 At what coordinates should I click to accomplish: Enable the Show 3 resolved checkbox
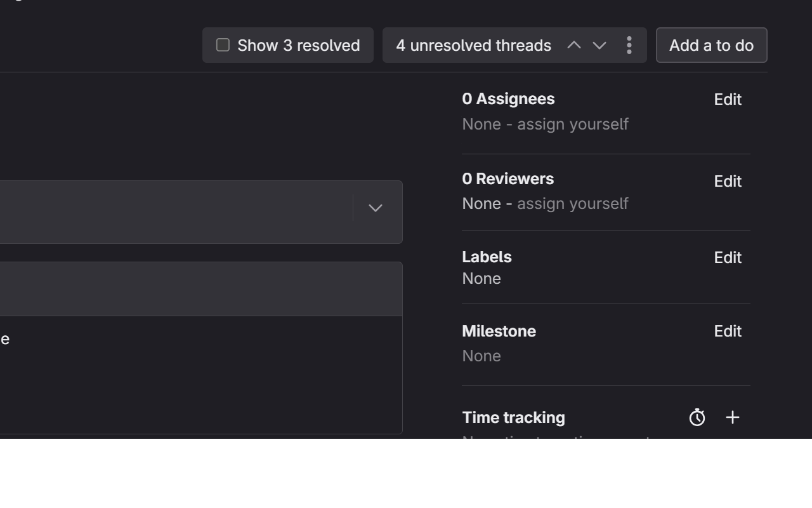click(x=223, y=45)
